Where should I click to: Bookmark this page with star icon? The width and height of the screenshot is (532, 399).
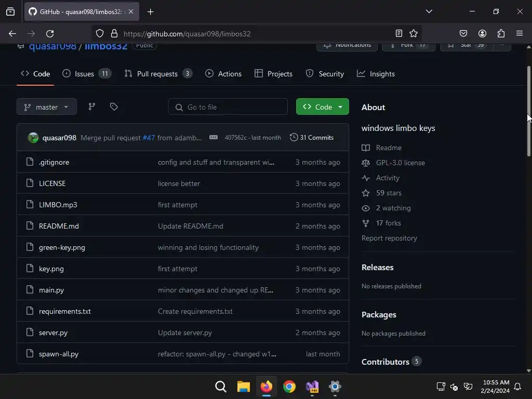point(414,33)
